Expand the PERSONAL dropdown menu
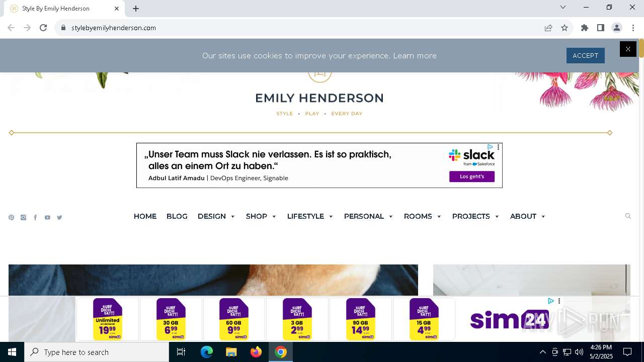Image resolution: width=644 pixels, height=362 pixels. (x=369, y=216)
